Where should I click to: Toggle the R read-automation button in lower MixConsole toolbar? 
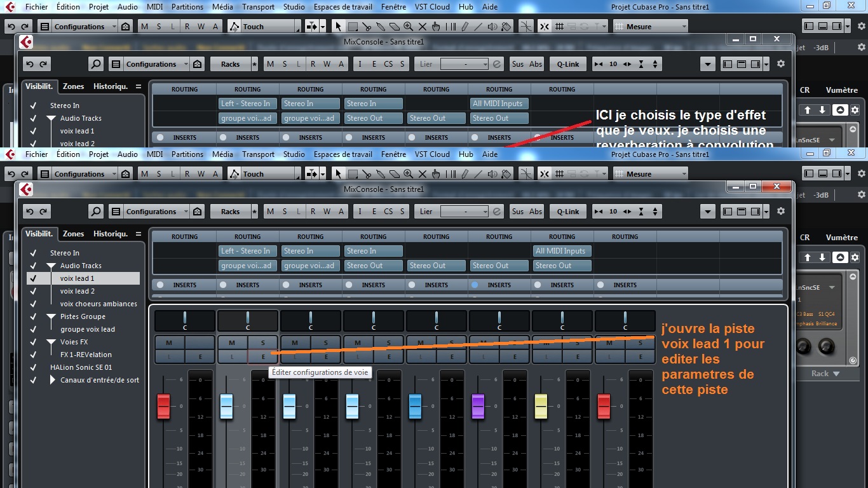click(x=313, y=212)
